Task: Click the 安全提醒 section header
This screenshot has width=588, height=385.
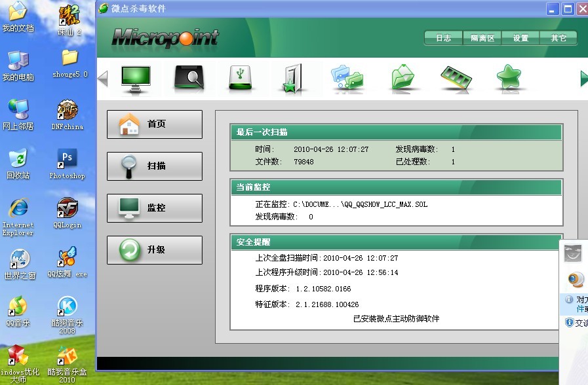Action: point(397,242)
